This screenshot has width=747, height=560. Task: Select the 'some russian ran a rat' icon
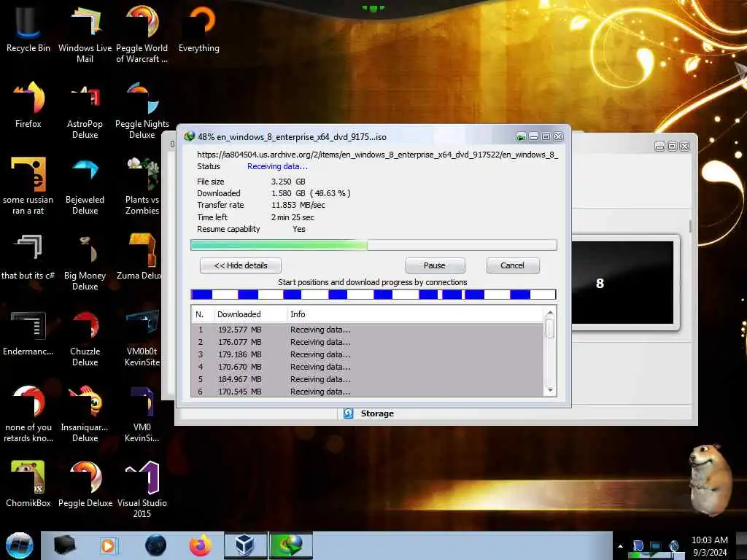pos(28,186)
